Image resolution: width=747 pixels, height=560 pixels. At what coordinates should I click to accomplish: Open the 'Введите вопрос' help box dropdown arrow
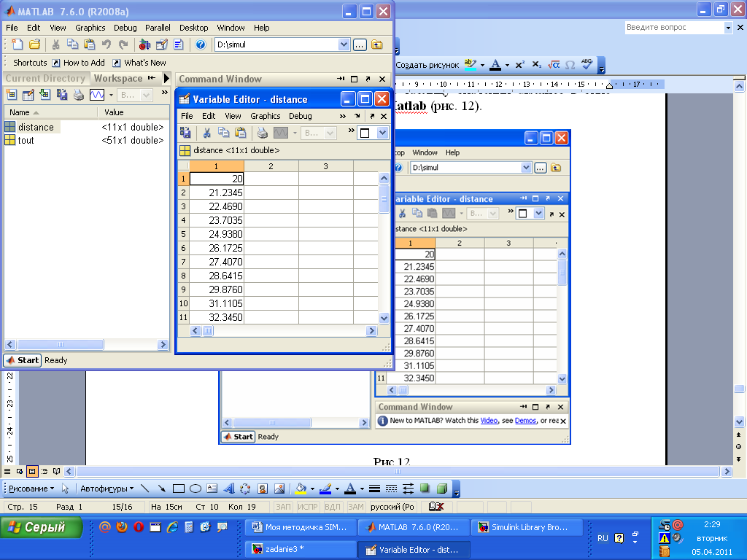point(728,28)
